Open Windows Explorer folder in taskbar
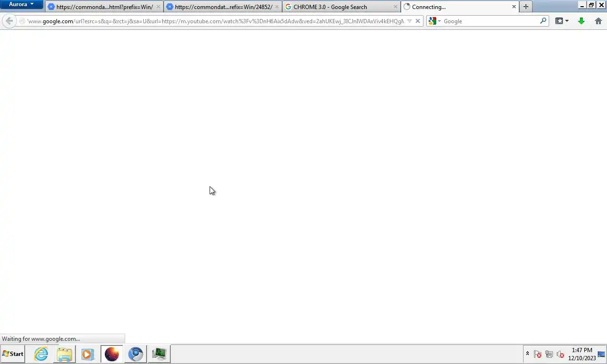Image resolution: width=607 pixels, height=364 pixels. (64, 354)
